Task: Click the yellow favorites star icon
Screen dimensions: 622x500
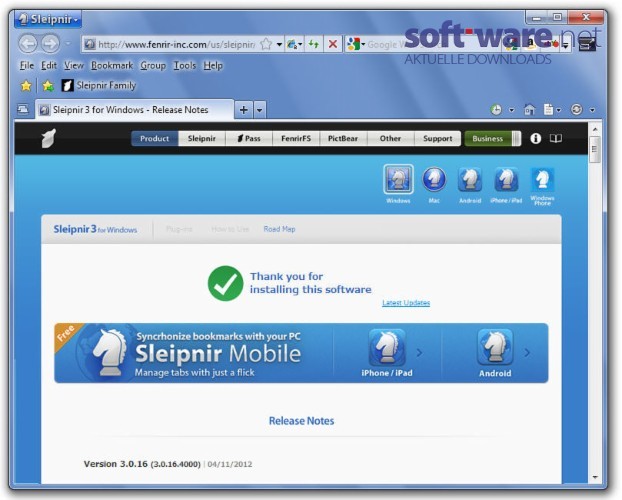Action: pos(26,85)
